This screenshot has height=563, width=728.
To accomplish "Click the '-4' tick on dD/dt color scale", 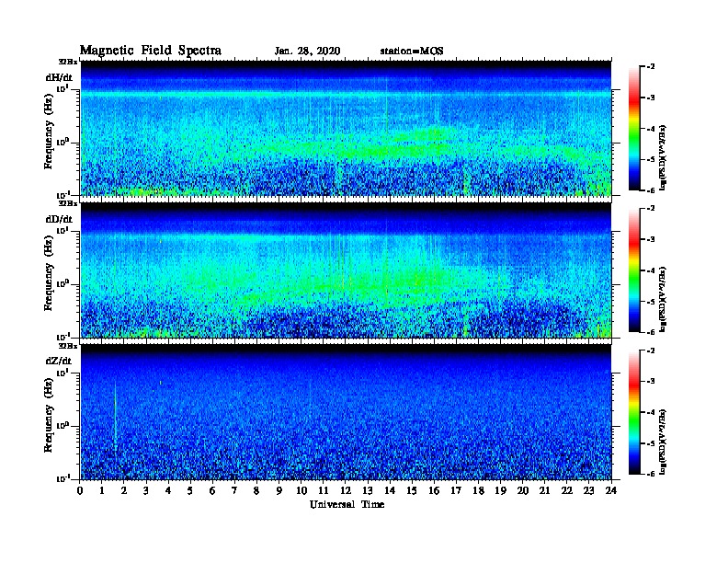I will 651,270.
